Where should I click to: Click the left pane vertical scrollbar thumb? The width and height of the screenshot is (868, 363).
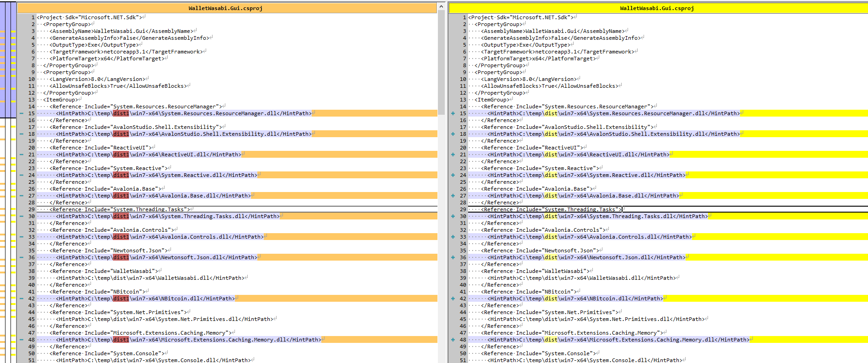tap(441, 62)
